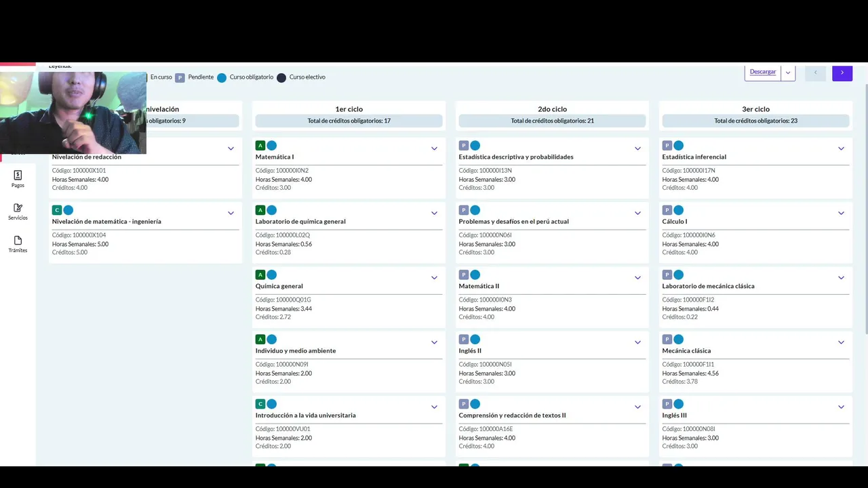868x488 pixels.
Task: Expand Introducción a la vida universitaria card
Action: (434, 407)
